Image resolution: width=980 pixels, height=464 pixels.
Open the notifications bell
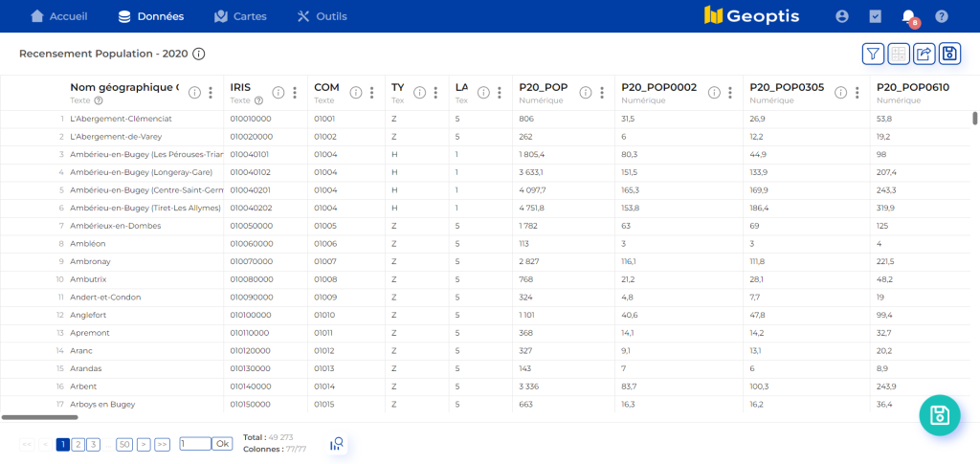click(908, 16)
